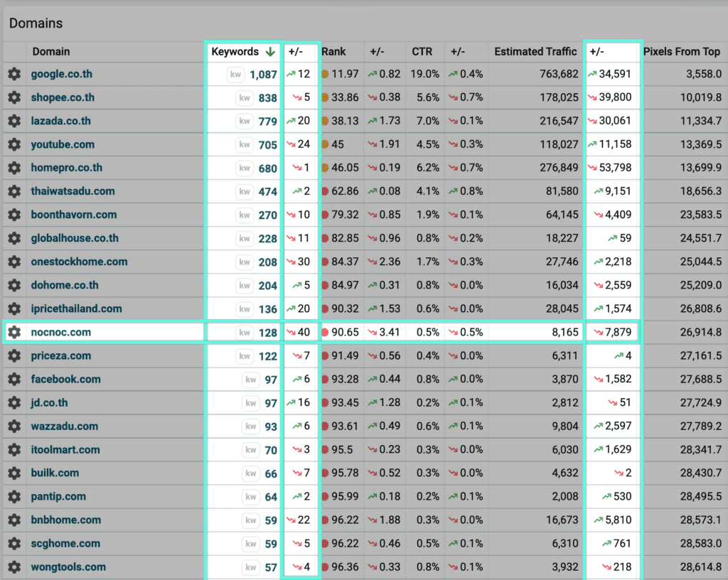Sort by the Rank column header
This screenshot has width=728, height=580.
tap(333, 51)
